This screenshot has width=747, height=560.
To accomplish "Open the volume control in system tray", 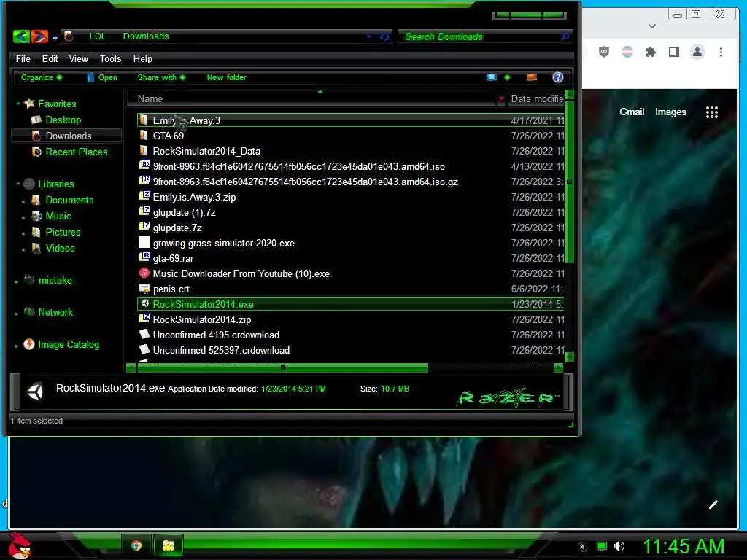I will point(619,546).
